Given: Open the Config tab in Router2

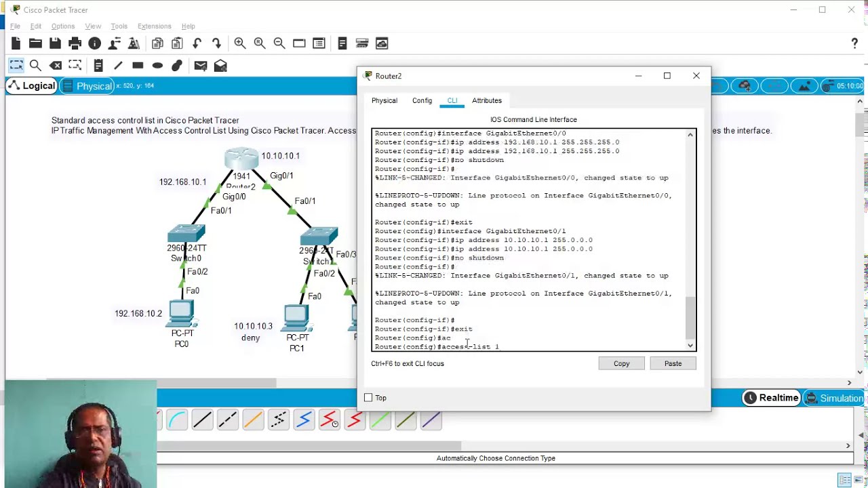Looking at the screenshot, I should pos(422,100).
